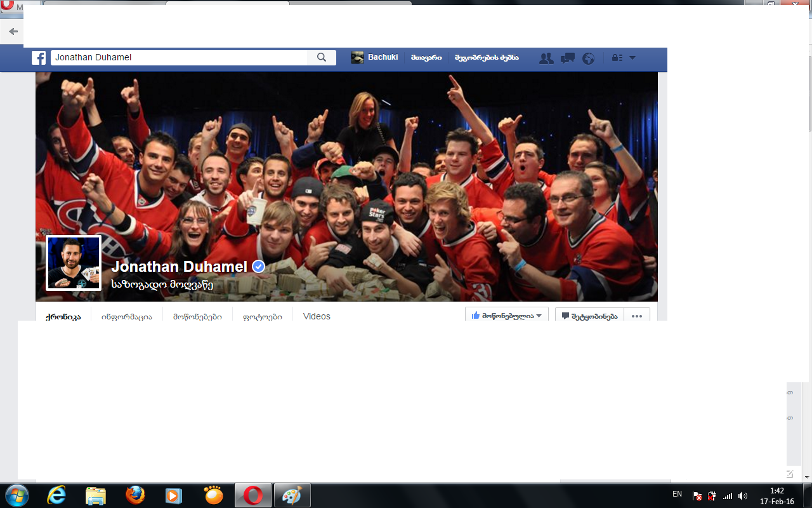The image size is (812, 508).
Task: Click the Facebook logo icon
Action: click(x=39, y=58)
